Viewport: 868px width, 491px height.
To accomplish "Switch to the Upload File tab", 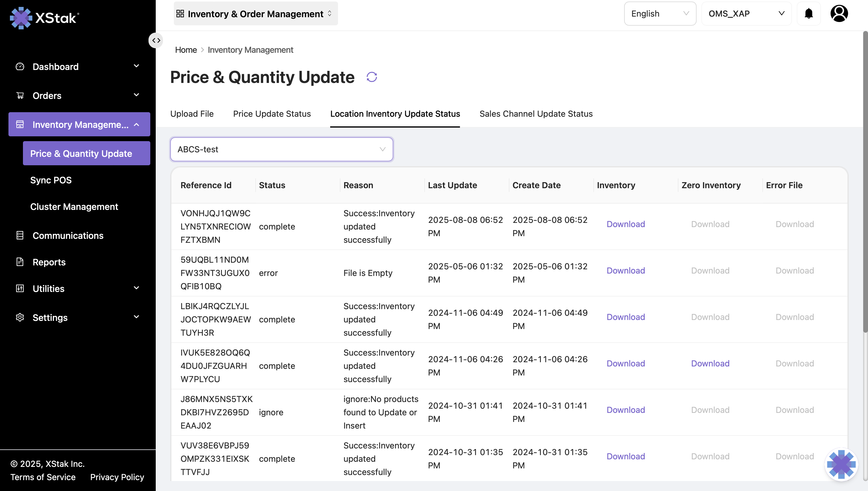I will point(192,114).
